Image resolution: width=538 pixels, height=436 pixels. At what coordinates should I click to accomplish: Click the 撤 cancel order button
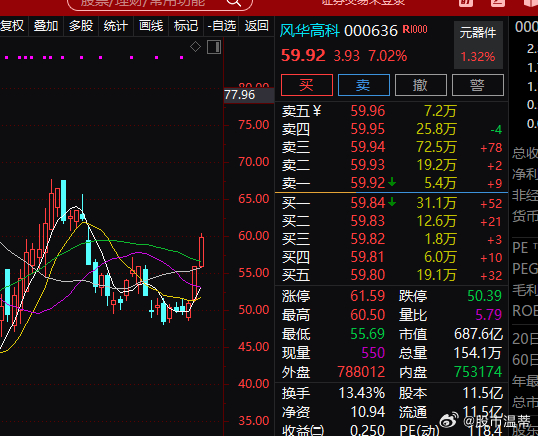coord(421,85)
